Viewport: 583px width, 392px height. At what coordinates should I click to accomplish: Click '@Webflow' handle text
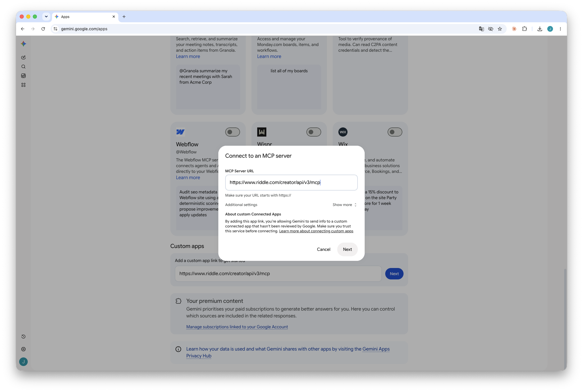coord(186,152)
